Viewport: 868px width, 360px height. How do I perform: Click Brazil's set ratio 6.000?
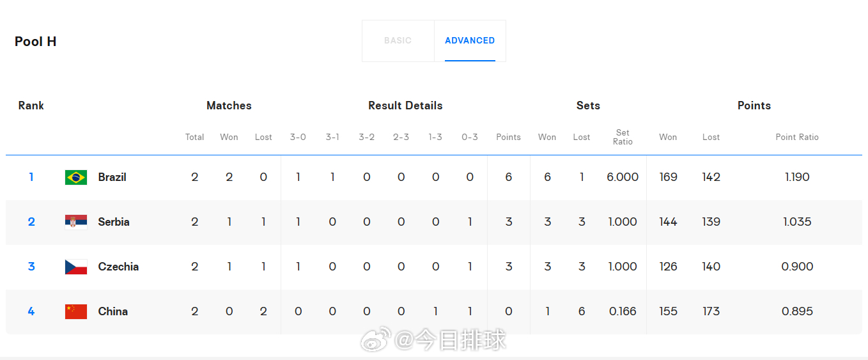click(623, 177)
